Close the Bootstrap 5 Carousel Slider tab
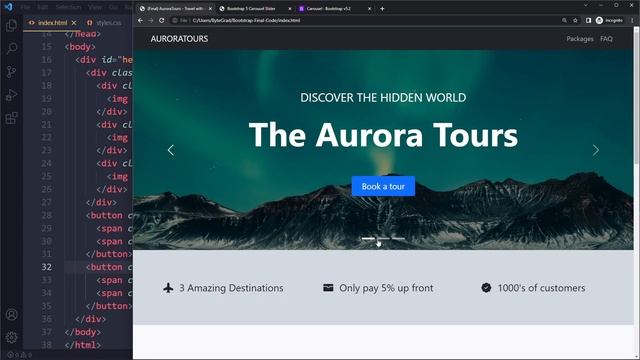The image size is (640, 360). 290,9
